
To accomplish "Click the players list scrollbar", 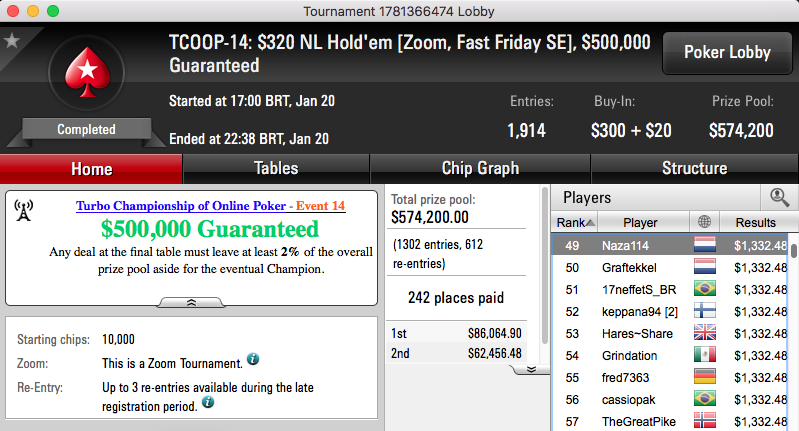I will pyautogui.click(x=793, y=250).
